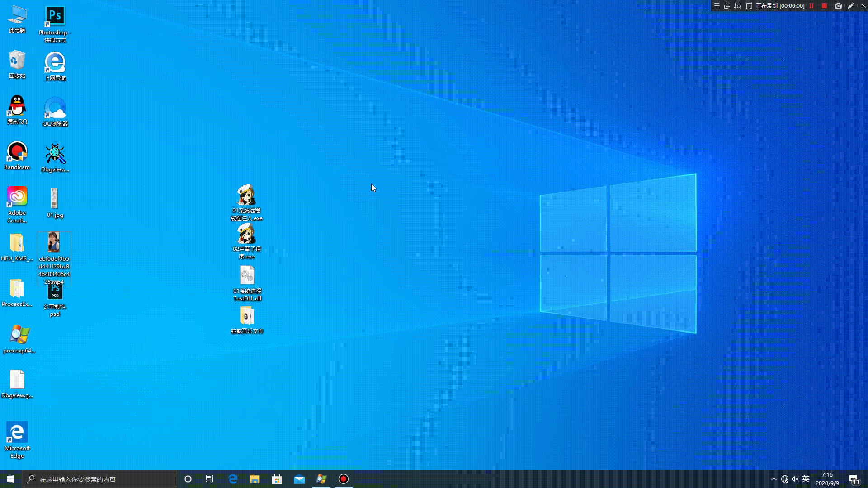Select the Dbgview desktop icon
Image resolution: width=868 pixels, height=488 pixels.
pyautogui.click(x=55, y=155)
